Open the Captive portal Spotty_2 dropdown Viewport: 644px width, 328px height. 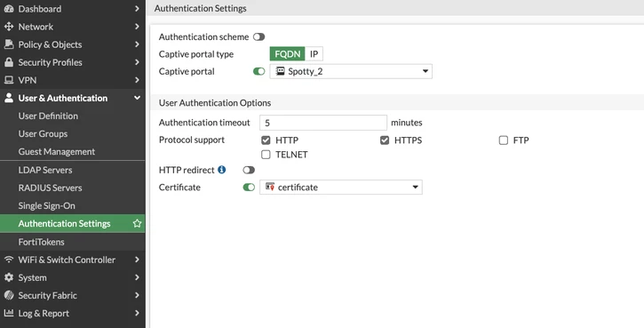point(351,71)
